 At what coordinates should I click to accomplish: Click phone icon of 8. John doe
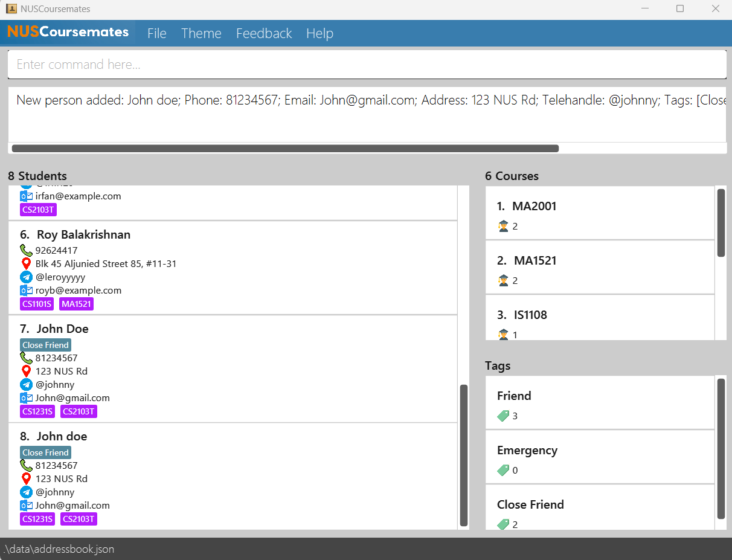point(26,465)
